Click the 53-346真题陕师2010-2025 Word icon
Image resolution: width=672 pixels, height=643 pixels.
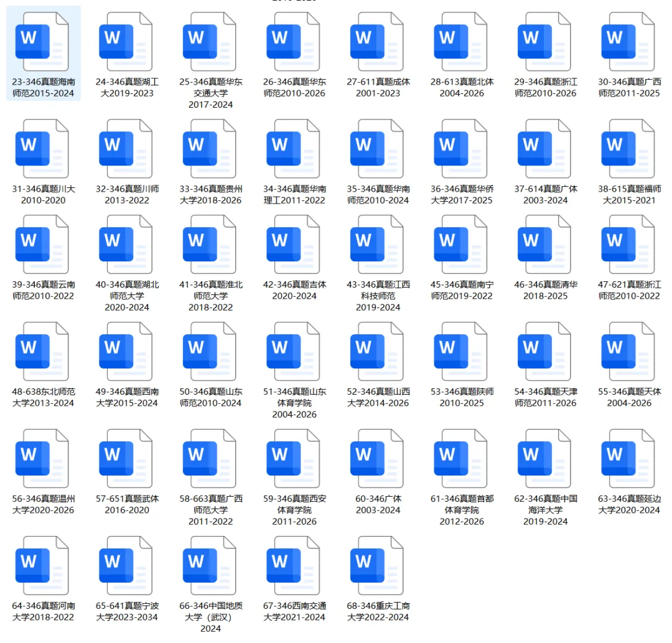pos(460,352)
